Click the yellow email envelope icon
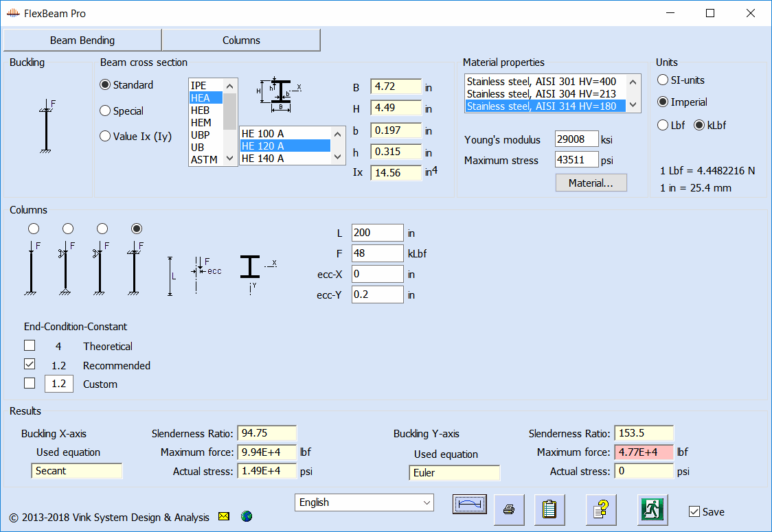772x532 pixels. 223,516
